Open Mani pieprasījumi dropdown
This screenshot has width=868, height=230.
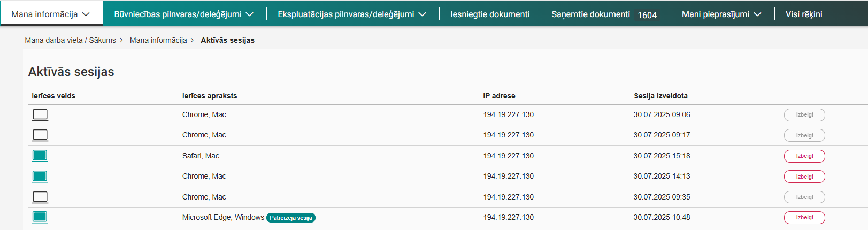tap(721, 14)
